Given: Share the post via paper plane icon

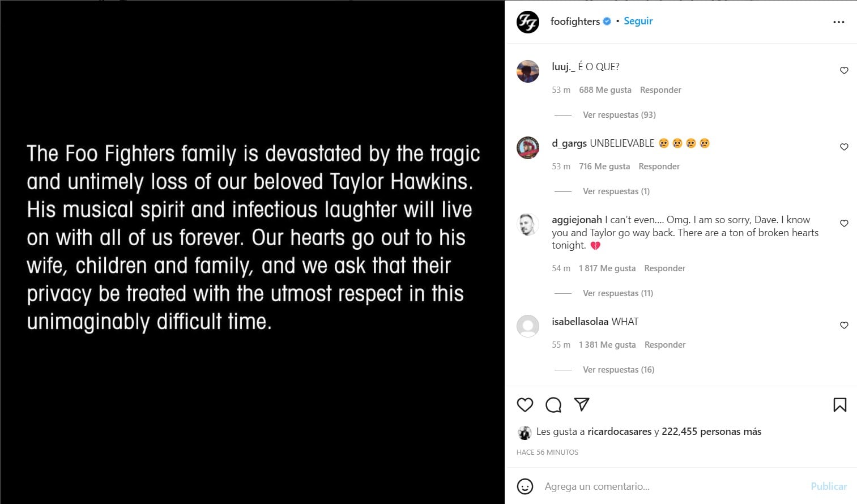Looking at the screenshot, I should point(582,404).
